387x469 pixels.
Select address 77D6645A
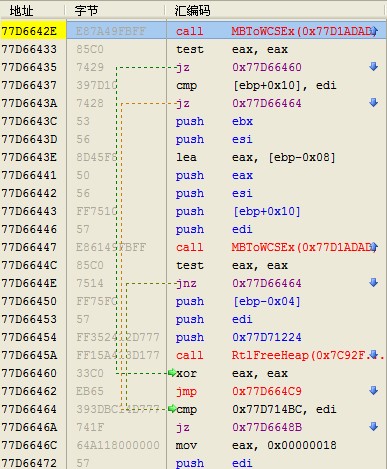(x=29, y=355)
